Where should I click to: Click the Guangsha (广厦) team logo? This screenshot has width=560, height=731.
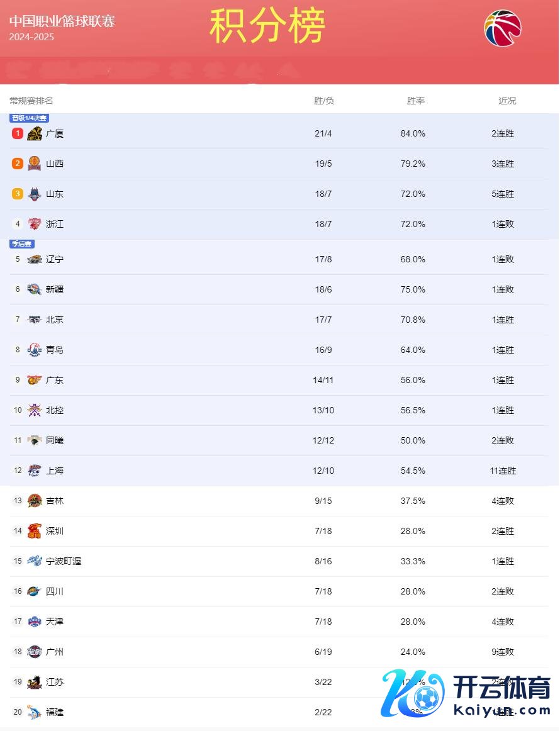[x=35, y=133]
